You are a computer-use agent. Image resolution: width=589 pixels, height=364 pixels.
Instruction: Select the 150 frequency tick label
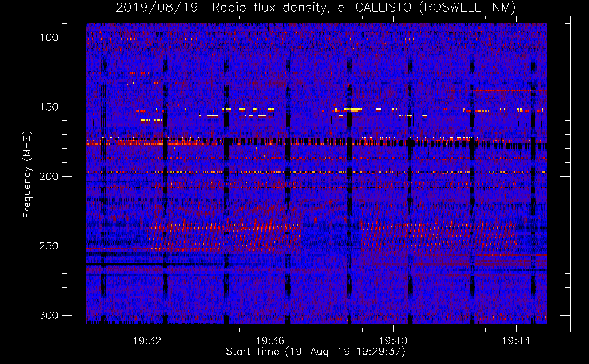[49, 107]
